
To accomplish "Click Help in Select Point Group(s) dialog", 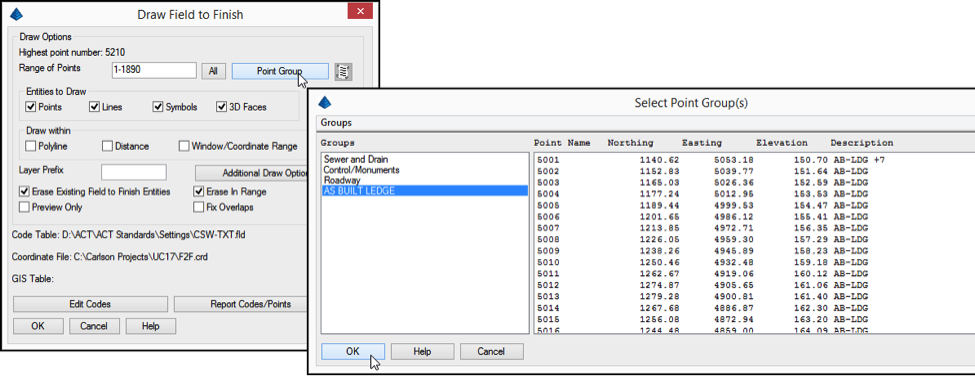I will coord(422,352).
